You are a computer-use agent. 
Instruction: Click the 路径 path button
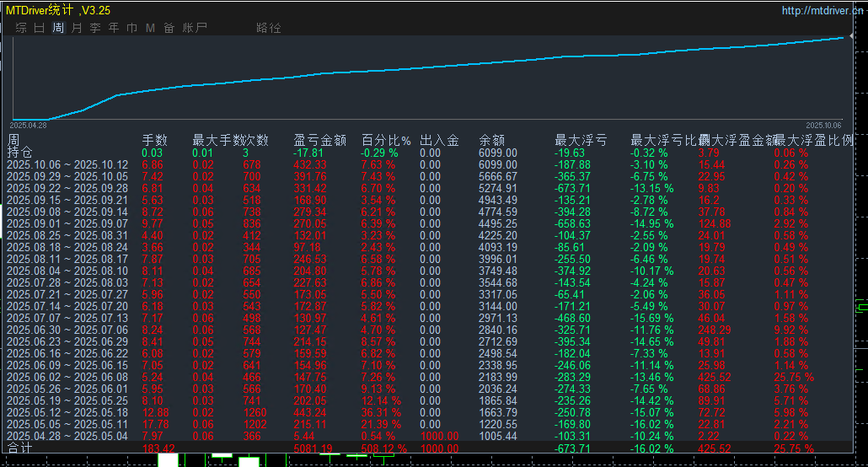coord(269,28)
